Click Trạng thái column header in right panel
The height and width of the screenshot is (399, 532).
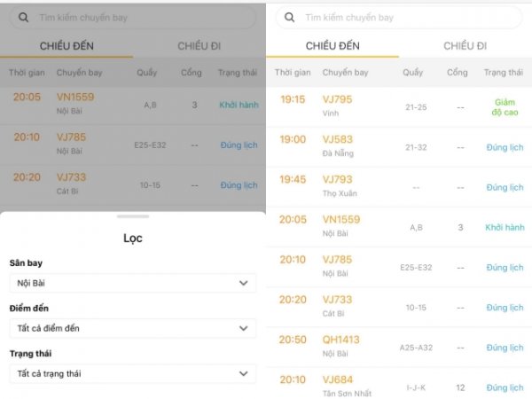click(x=504, y=73)
